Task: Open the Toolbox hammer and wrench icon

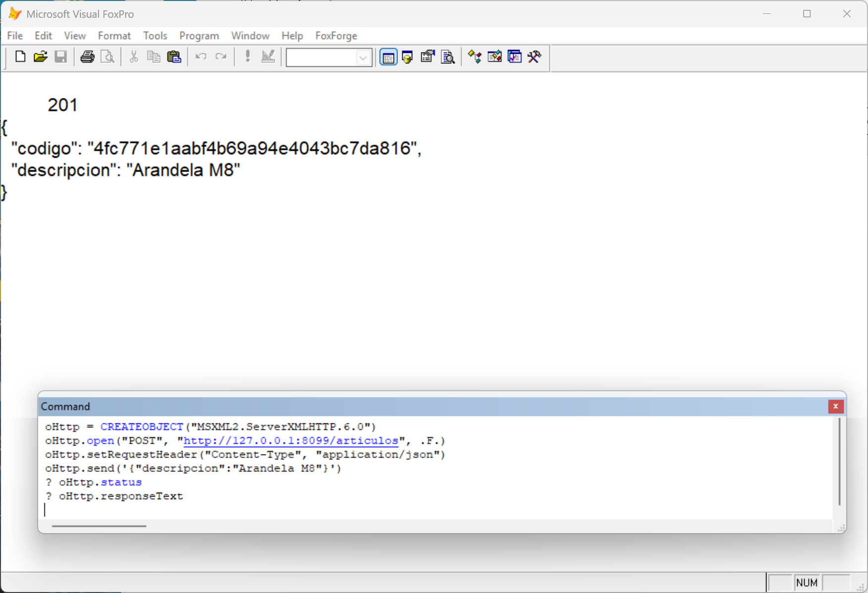Action: point(534,57)
